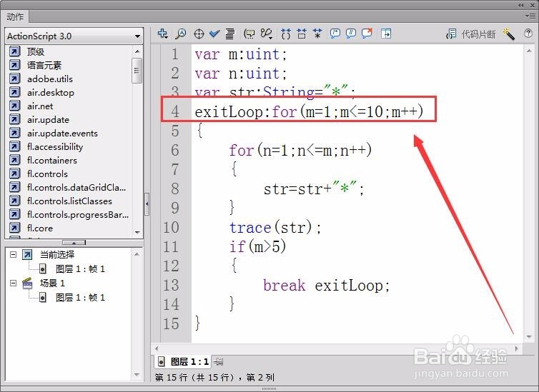Open the air.update package
539x392 pixels.
pyautogui.click(x=48, y=120)
